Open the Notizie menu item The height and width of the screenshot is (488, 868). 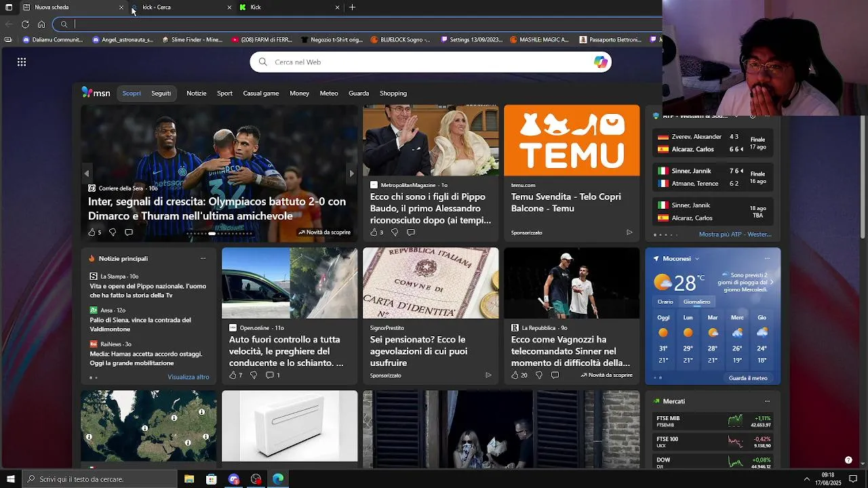(x=197, y=94)
